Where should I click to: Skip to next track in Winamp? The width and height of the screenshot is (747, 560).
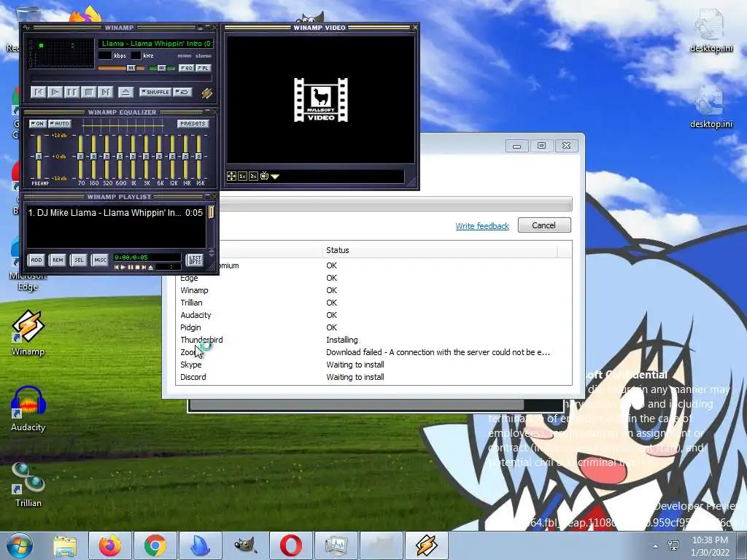[x=105, y=92]
